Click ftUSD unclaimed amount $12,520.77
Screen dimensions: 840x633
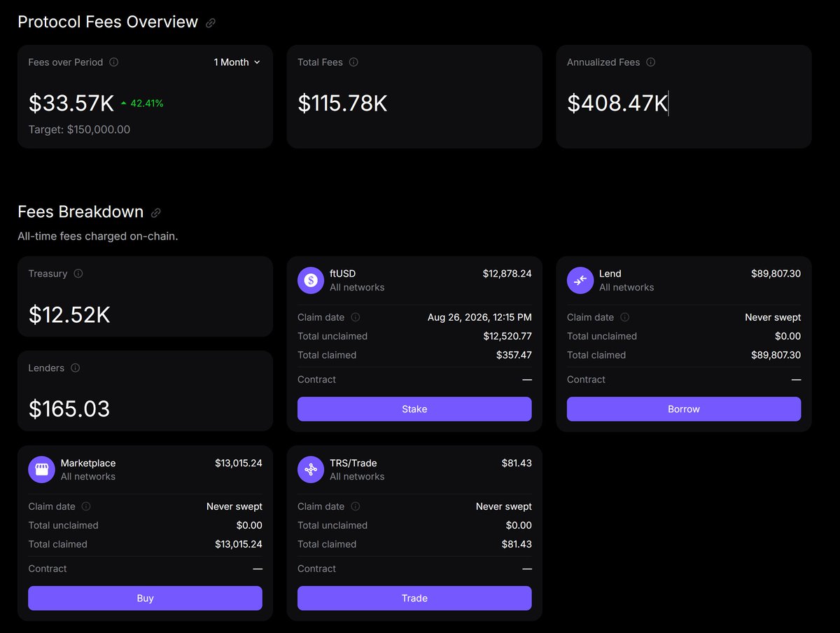point(507,336)
